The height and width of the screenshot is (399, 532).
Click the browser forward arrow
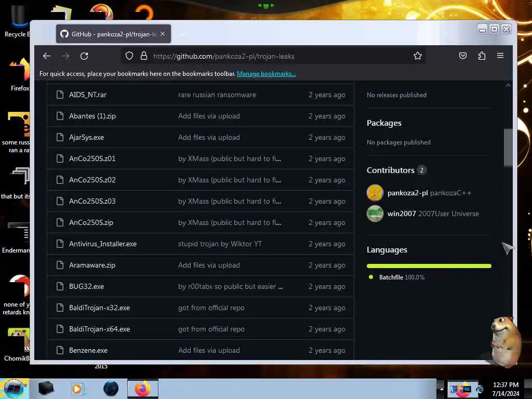[x=65, y=56]
